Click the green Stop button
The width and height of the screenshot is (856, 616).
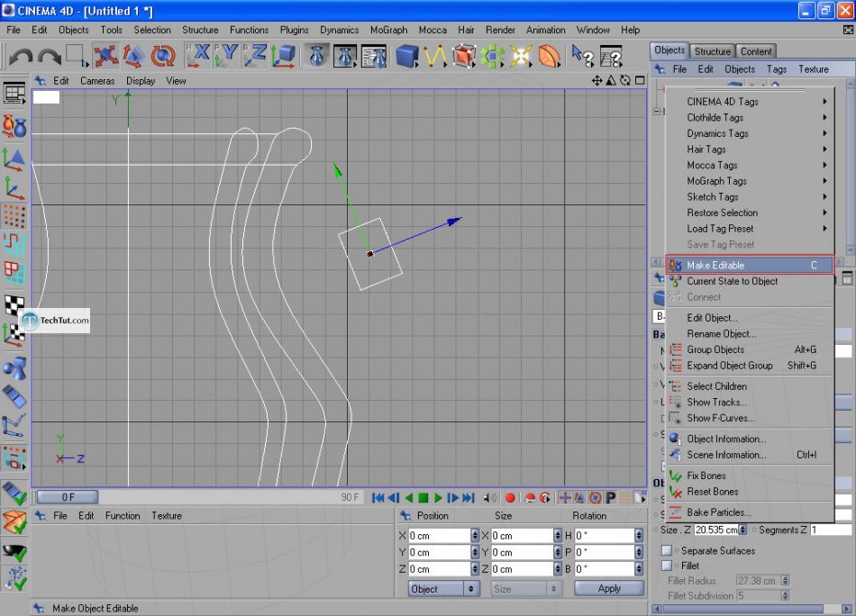(423, 498)
